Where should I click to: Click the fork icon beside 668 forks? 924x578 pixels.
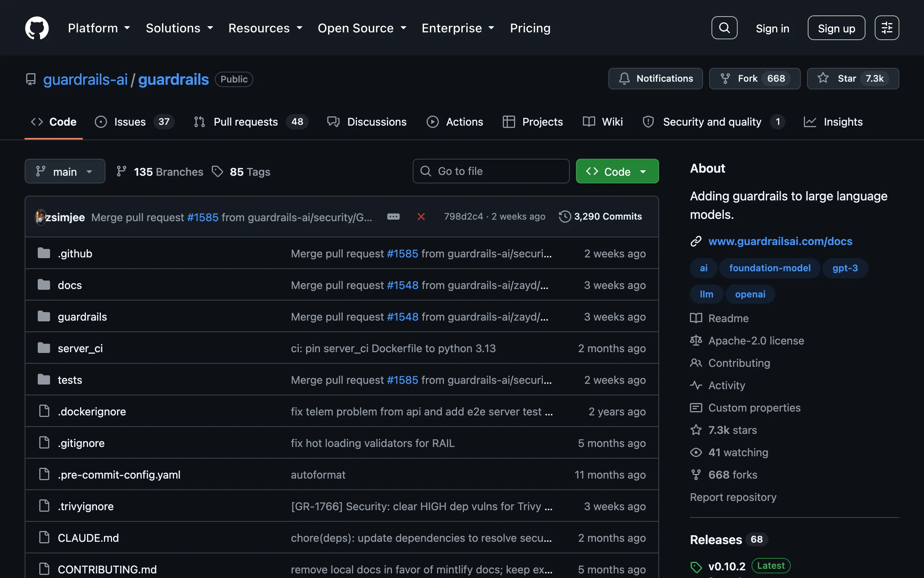coord(696,475)
